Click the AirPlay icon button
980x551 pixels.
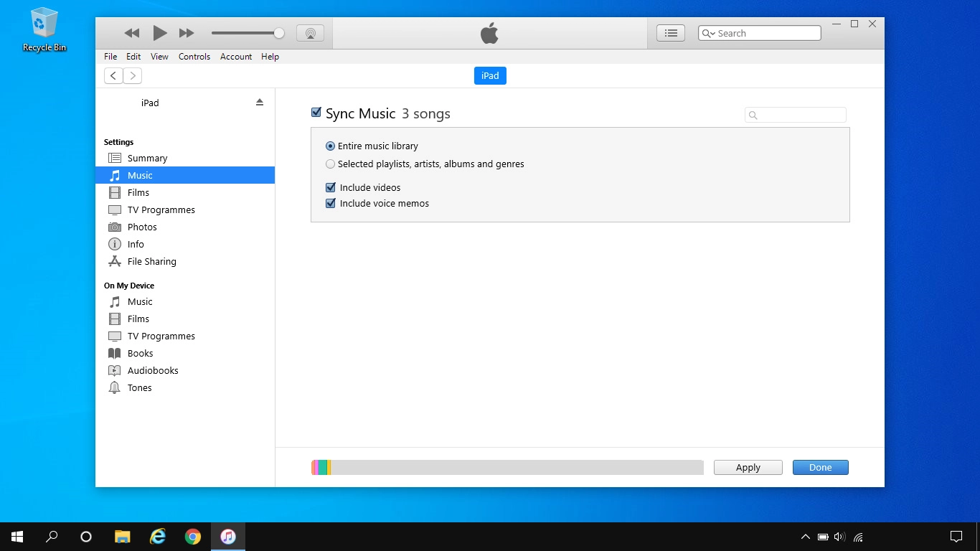click(310, 33)
